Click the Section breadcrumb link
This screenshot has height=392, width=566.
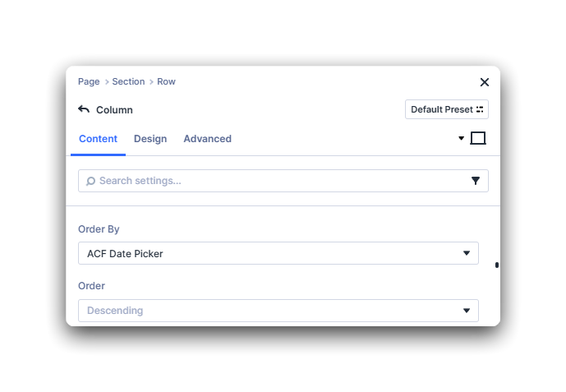click(128, 81)
